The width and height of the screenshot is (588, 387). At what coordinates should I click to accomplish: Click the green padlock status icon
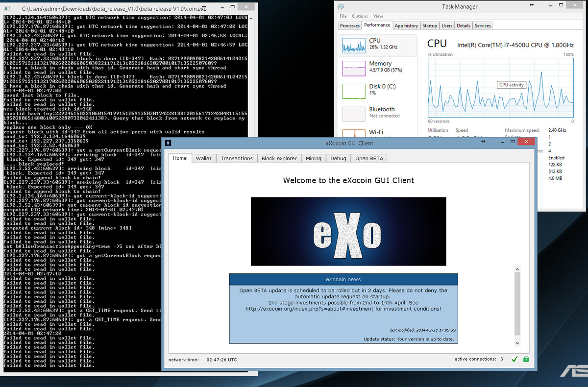(526, 360)
